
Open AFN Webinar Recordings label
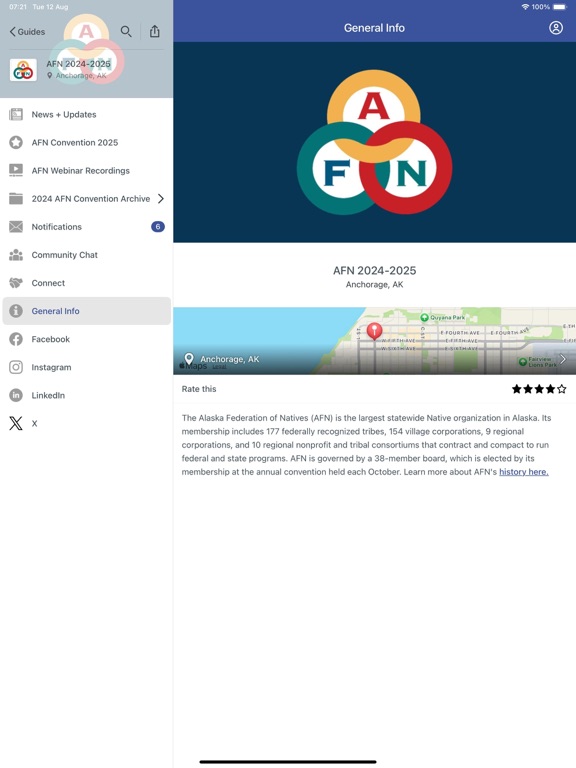(x=80, y=170)
